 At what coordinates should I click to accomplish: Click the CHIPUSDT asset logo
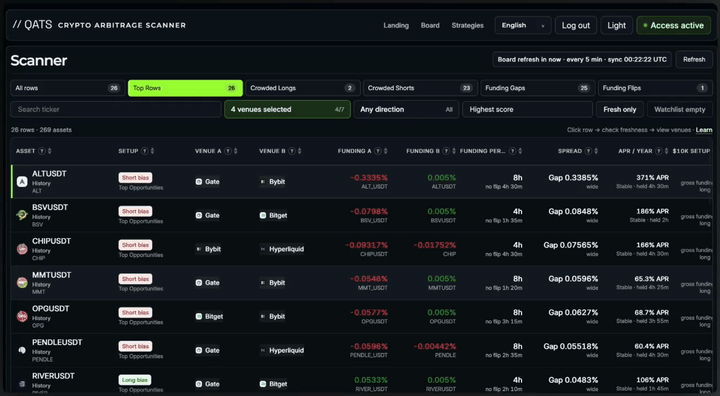pos(22,249)
